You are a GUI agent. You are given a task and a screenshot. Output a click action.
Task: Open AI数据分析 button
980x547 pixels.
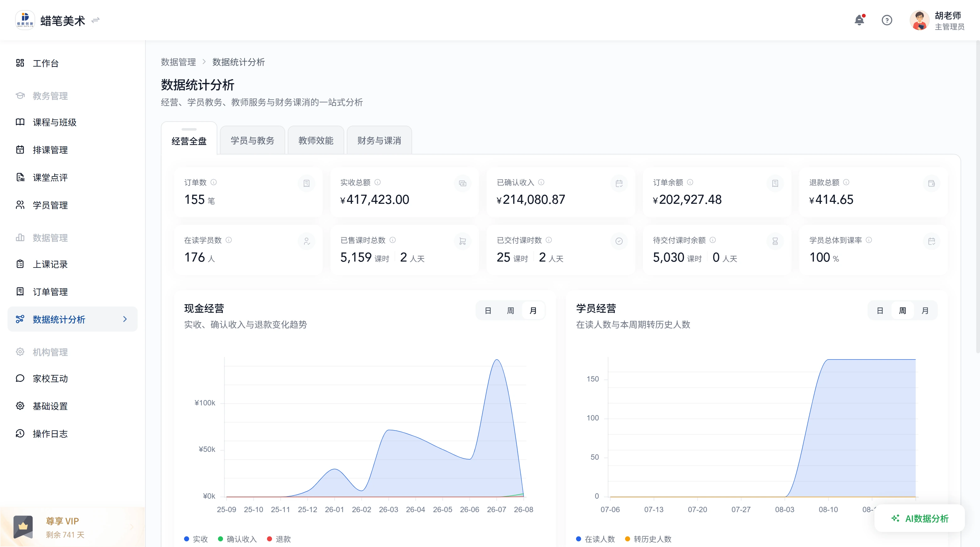[x=919, y=518]
